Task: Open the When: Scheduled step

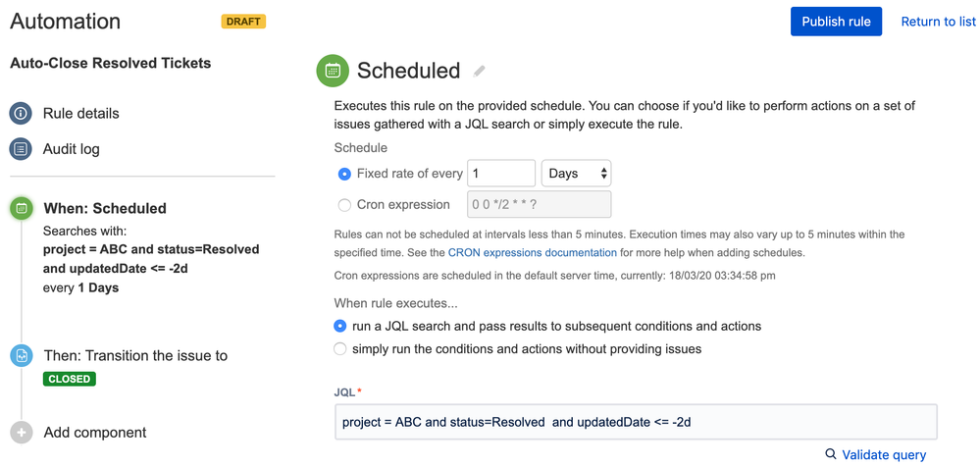Action: [x=105, y=208]
